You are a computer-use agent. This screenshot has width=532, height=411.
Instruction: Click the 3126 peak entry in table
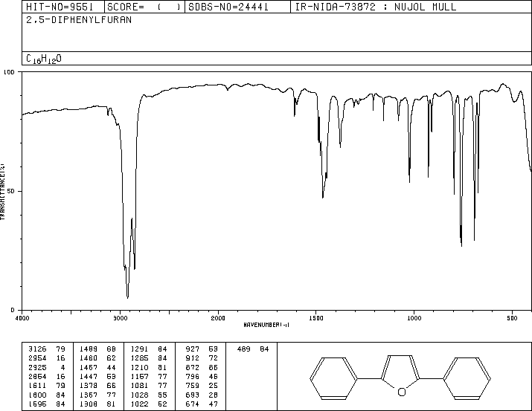[47, 349]
